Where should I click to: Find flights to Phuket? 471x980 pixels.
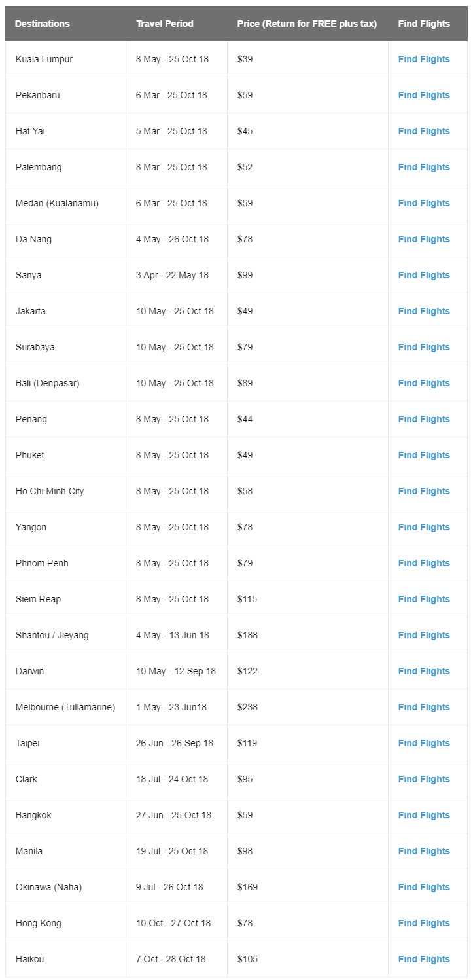pyautogui.click(x=424, y=455)
